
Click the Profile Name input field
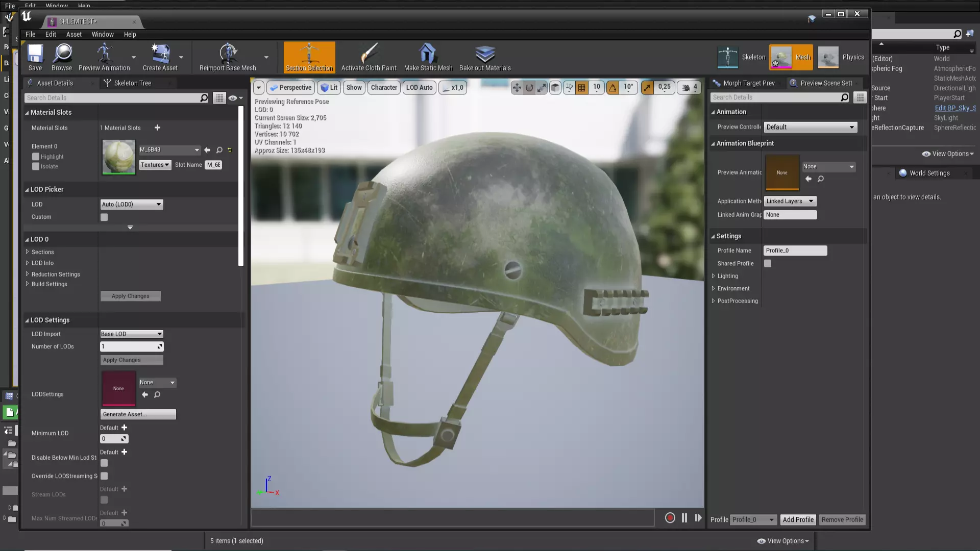(795, 251)
